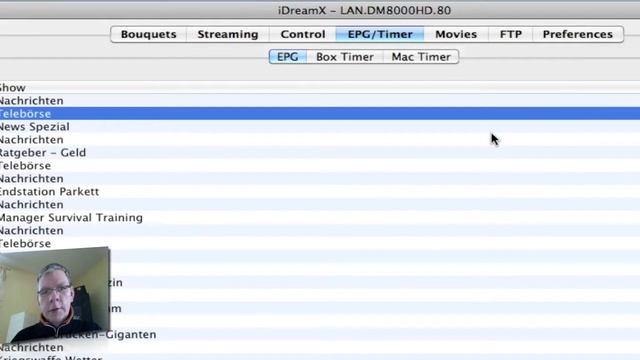This screenshot has height=360, width=640.
Task: Click the webcam video overlay thumbnail
Action: [55, 295]
